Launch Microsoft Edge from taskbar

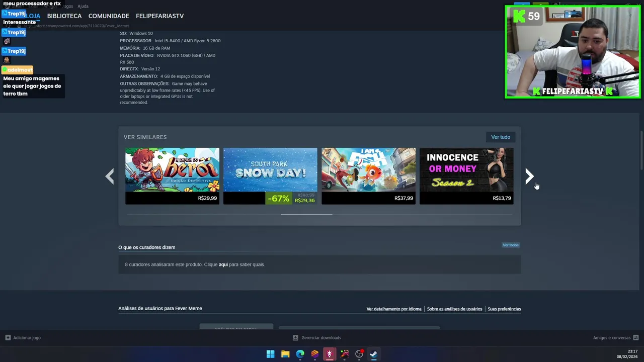pos(300,354)
